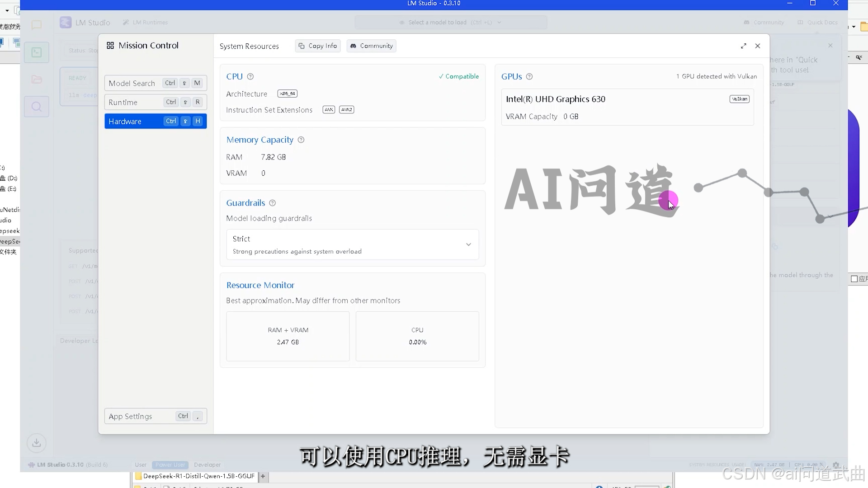Open the Model Search tab
This screenshot has height=488, width=868.
[x=155, y=83]
